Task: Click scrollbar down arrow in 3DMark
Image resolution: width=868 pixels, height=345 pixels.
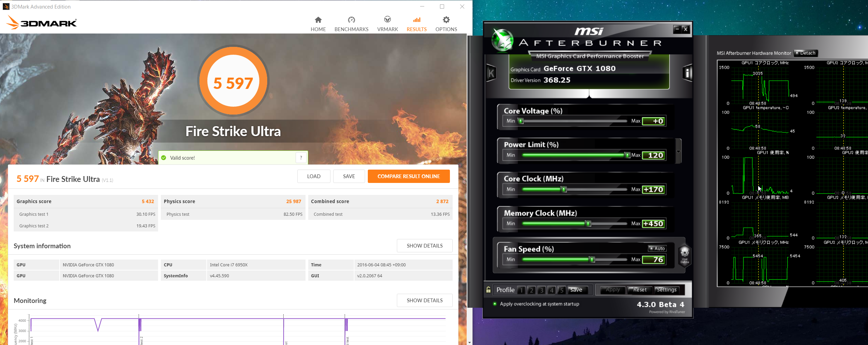Action: (469, 342)
